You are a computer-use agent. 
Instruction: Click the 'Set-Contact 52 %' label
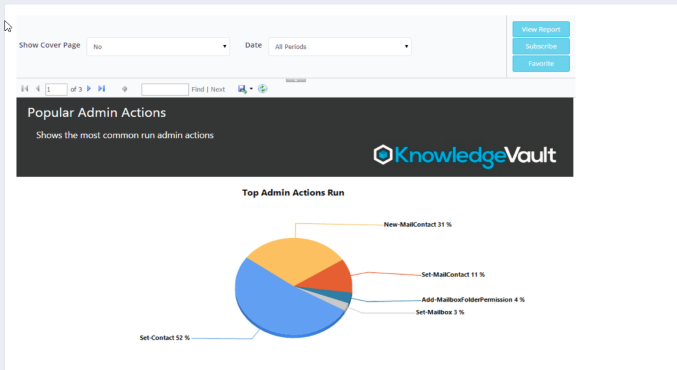click(165, 338)
